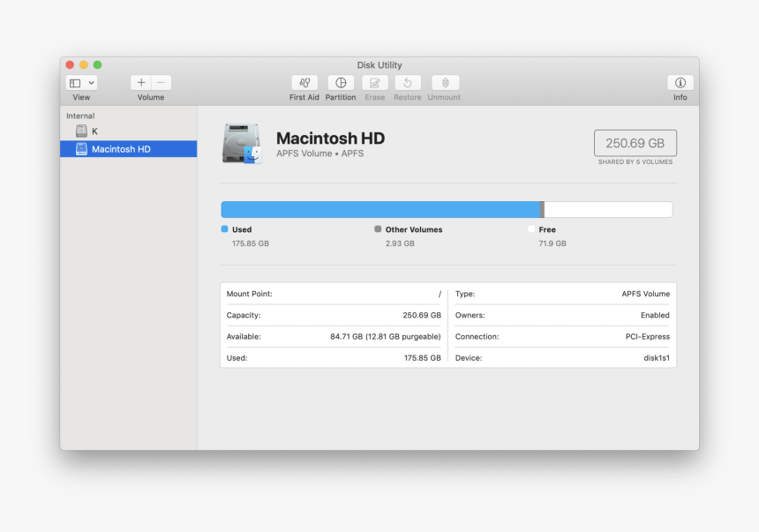Click the Other Volumes legend marker

tap(378, 229)
